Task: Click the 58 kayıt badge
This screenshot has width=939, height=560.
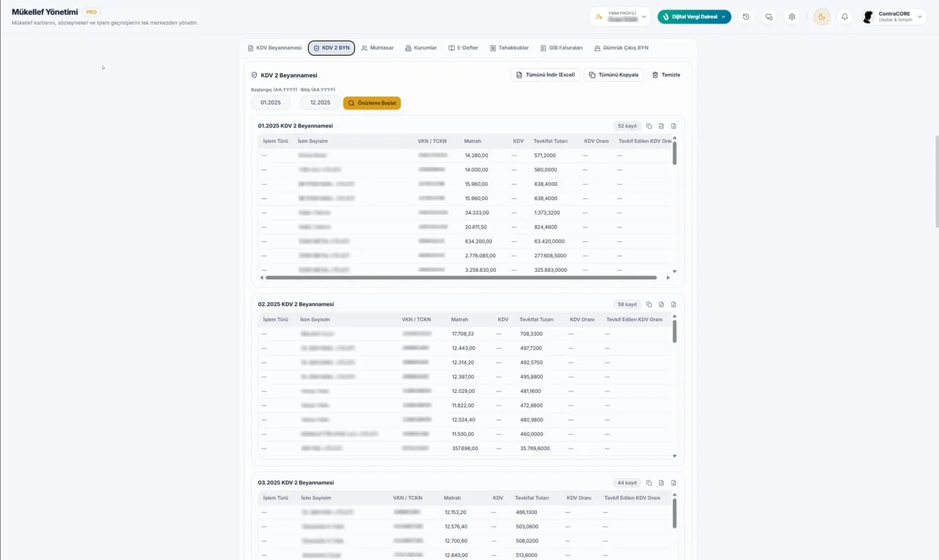Action: click(x=627, y=304)
